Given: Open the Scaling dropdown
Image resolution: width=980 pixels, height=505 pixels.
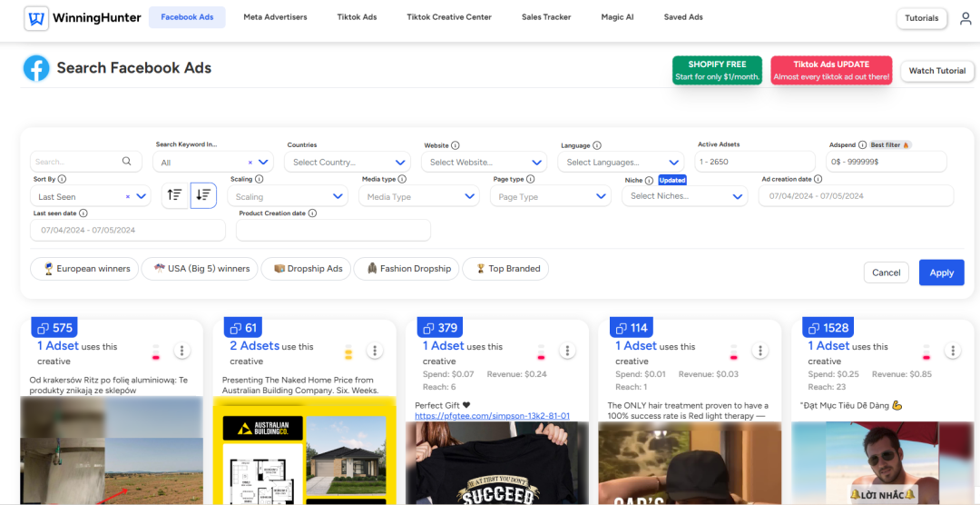Looking at the screenshot, I should pos(289,196).
